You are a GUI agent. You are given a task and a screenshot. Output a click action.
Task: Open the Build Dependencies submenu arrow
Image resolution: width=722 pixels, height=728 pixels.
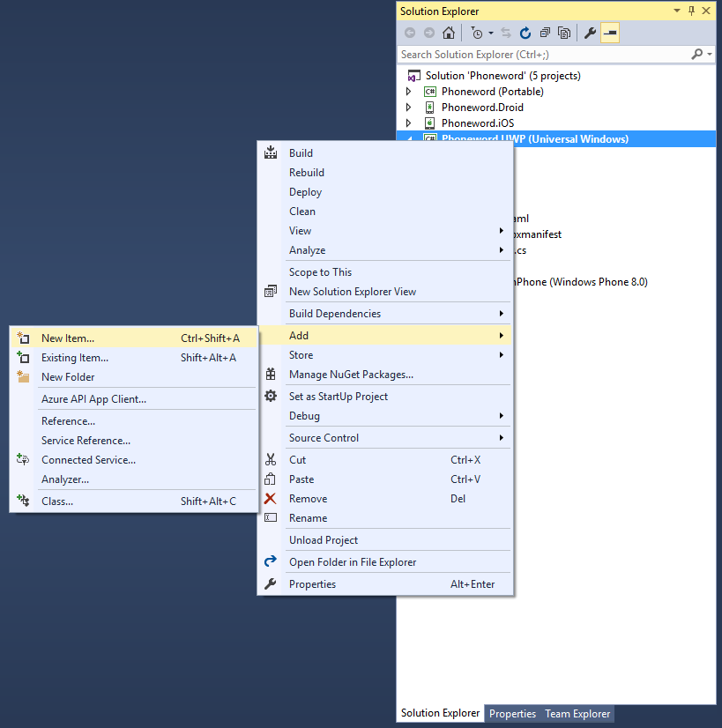coord(502,314)
